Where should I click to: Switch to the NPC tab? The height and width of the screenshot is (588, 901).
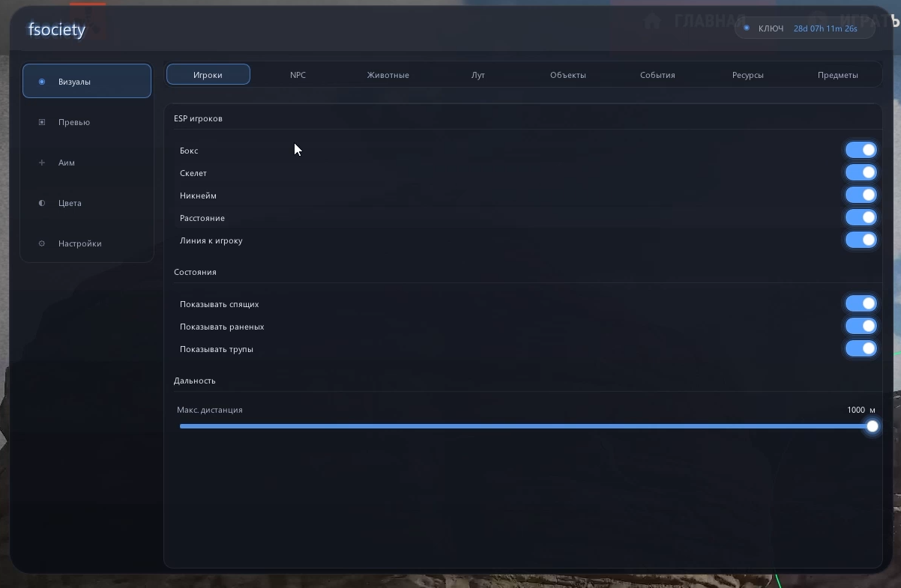[298, 75]
